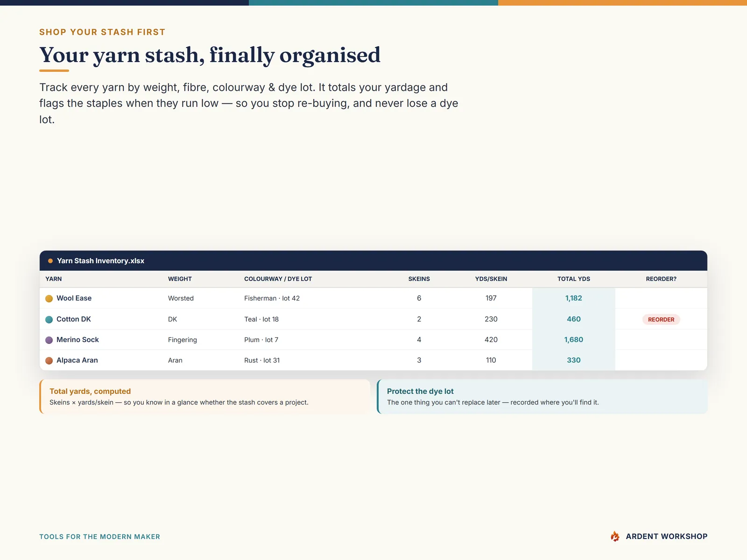Select the rust swatch next to Alpaca Aran
This screenshot has width=747, height=560.
coord(49,361)
